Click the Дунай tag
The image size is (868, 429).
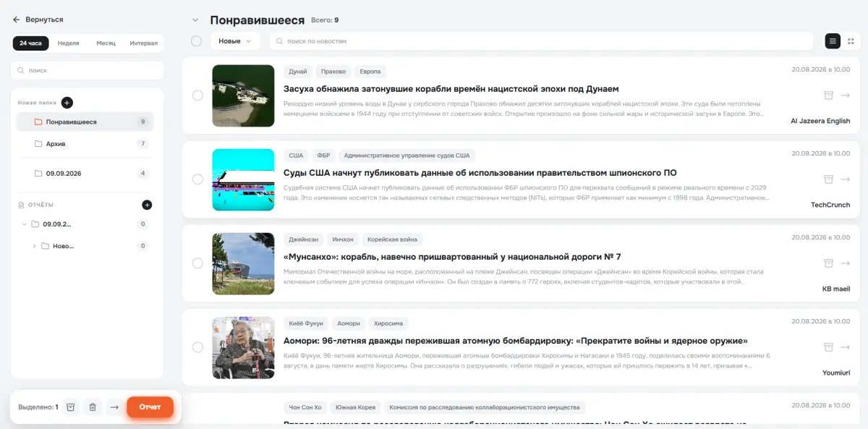coord(298,72)
